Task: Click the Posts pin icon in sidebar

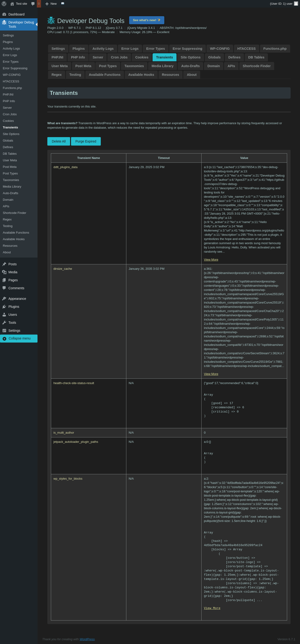Action: click(4, 264)
